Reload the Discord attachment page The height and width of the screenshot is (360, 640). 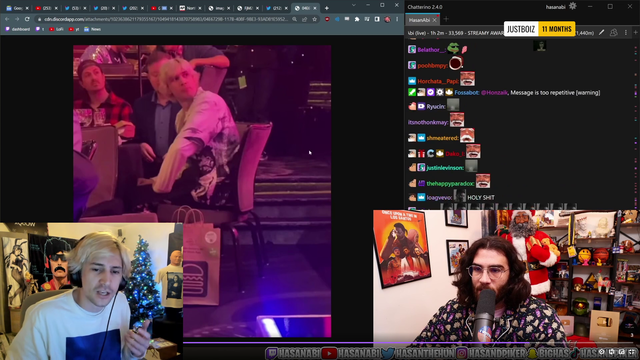click(x=27, y=19)
